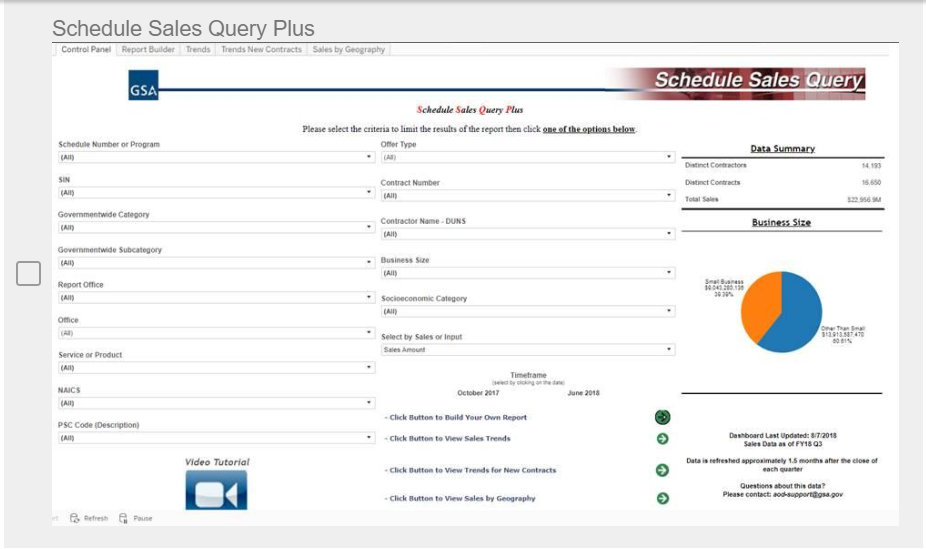Expand the Contractor Name - DUNS dropdown

click(x=528, y=234)
